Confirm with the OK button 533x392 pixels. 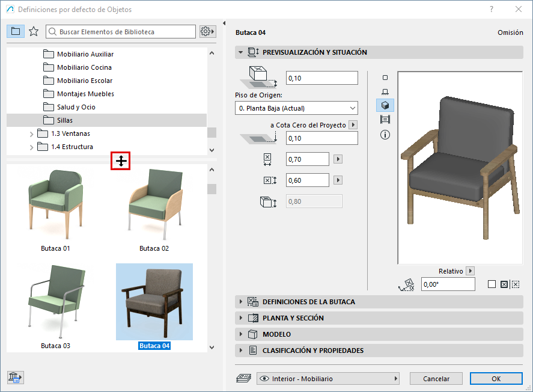496,379
